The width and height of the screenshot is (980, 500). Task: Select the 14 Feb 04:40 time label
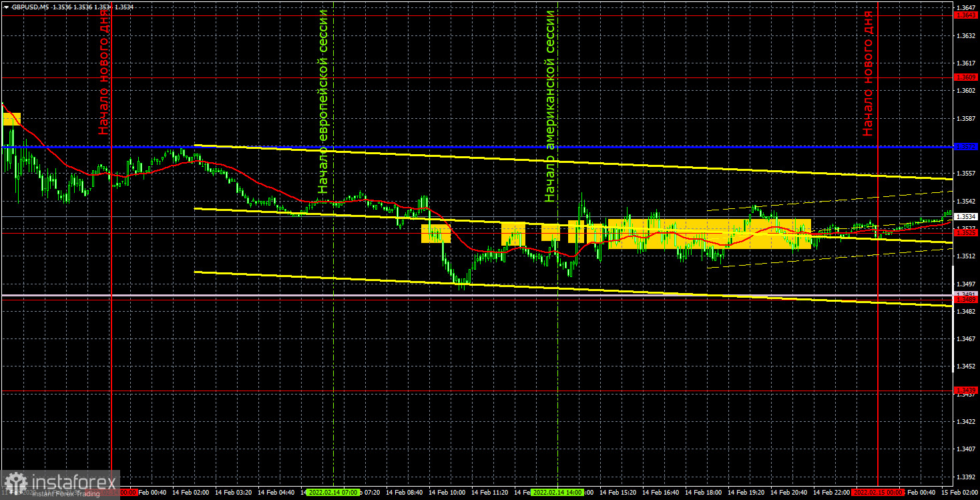pos(276,493)
